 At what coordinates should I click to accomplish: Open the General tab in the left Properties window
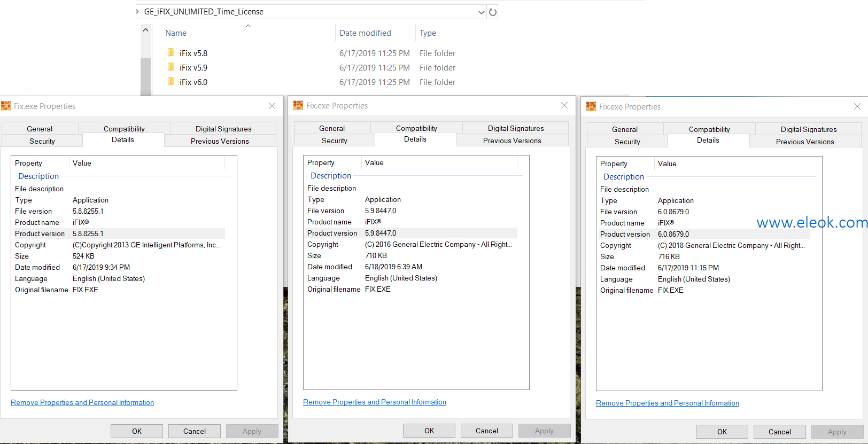click(40, 129)
